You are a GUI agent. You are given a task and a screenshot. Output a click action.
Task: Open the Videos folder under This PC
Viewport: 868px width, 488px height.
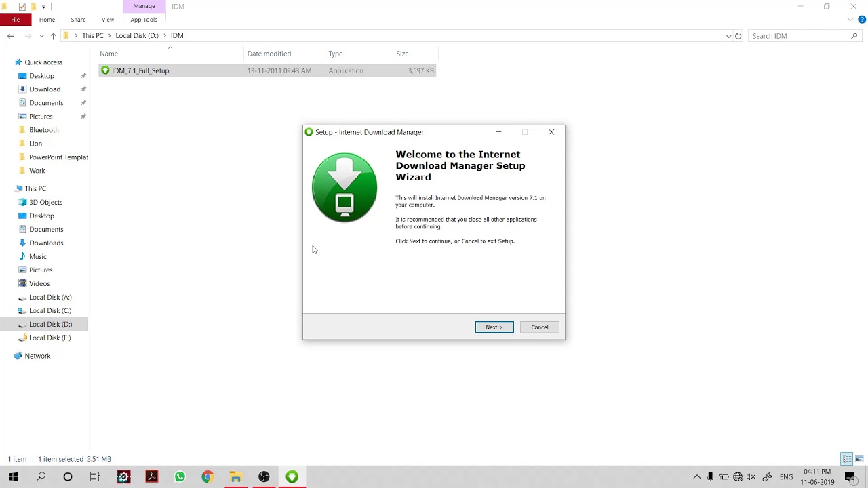point(39,284)
